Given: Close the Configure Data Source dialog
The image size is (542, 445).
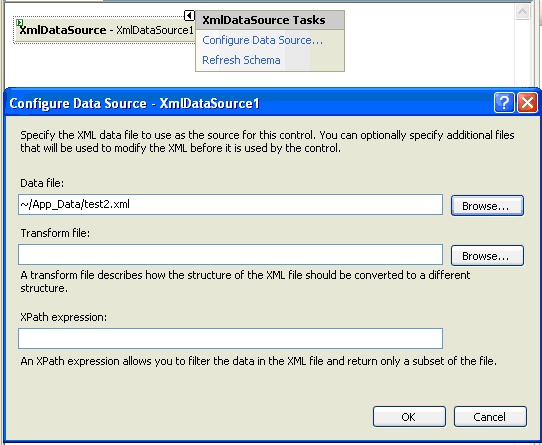Looking at the screenshot, I should 527,103.
